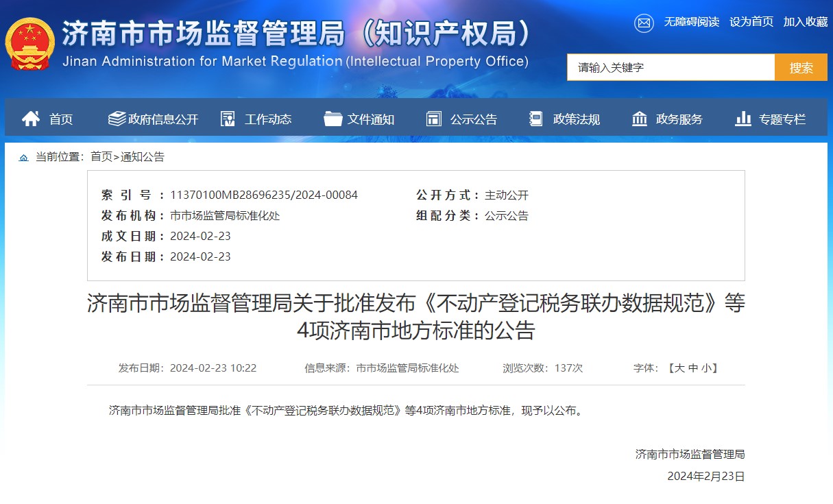Image resolution: width=833 pixels, height=504 pixels.
Task: Click the bank building icon for 政务服务
Action: pos(639,119)
